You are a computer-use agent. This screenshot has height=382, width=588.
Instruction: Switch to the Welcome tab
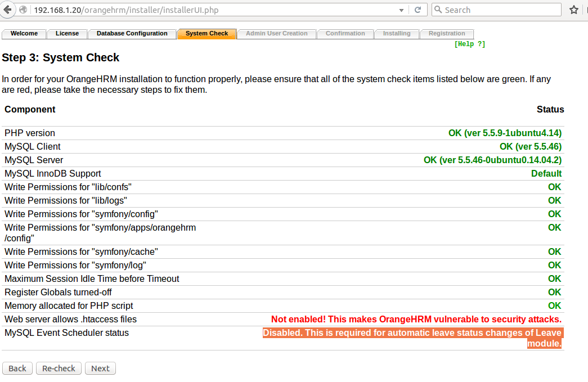(x=24, y=33)
